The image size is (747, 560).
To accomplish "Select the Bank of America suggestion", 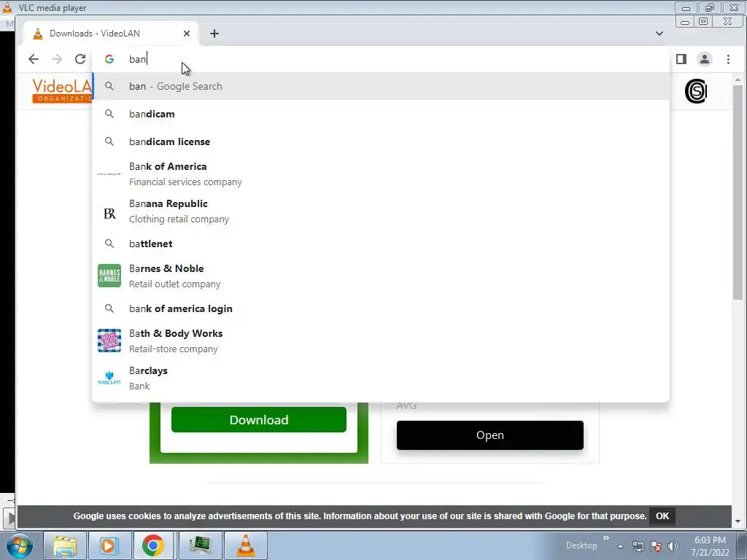I will click(381, 174).
